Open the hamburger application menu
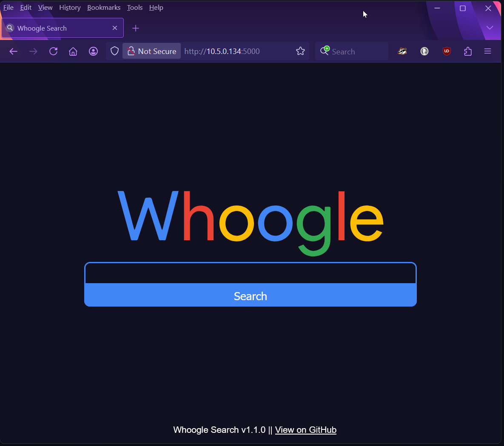 pyautogui.click(x=487, y=51)
